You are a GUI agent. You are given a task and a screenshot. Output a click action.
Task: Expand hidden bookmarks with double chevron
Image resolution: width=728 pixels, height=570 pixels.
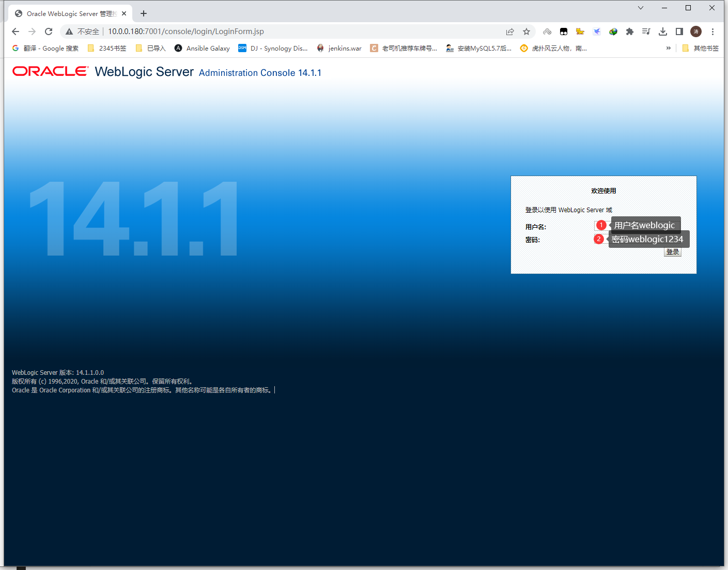(668, 48)
